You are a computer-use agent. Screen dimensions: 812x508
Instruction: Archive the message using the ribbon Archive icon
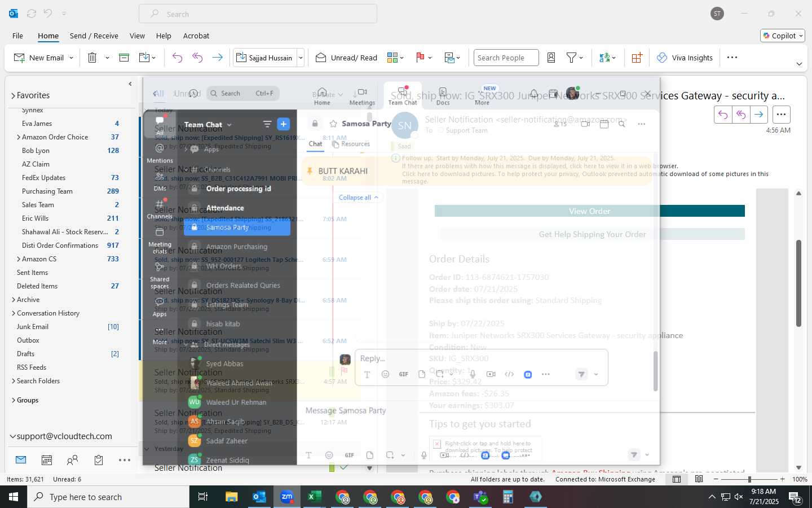pos(124,58)
